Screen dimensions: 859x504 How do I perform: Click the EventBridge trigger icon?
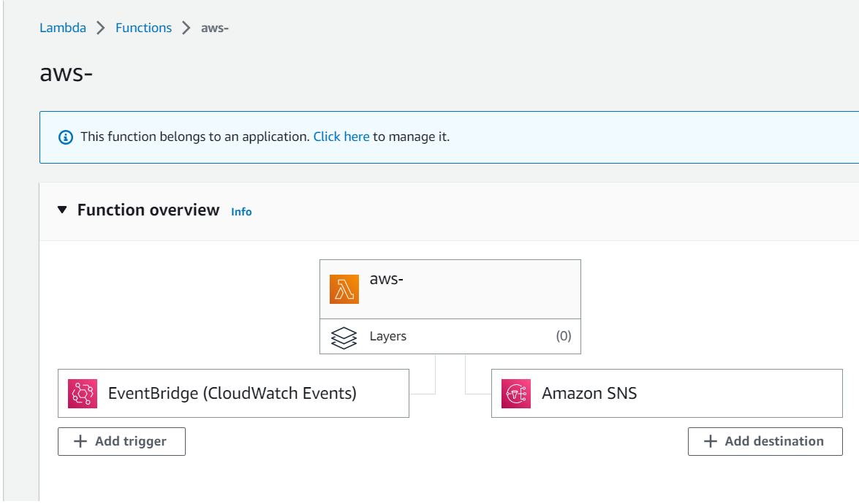83,394
